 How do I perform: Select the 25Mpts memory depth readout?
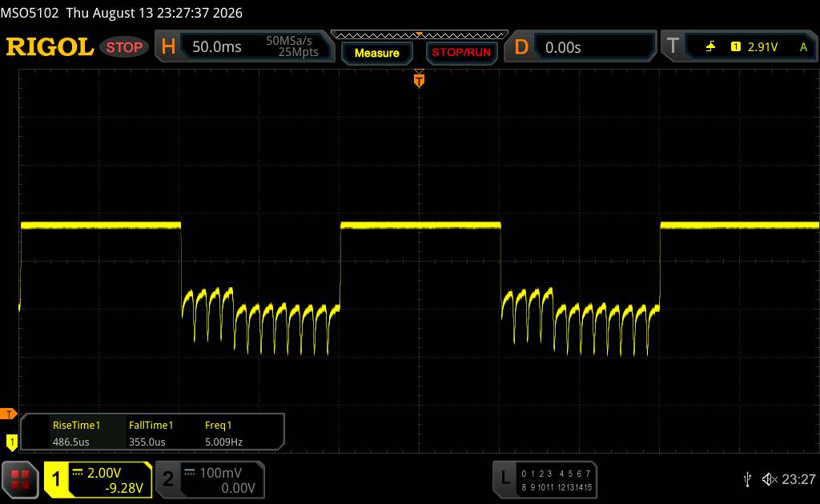coord(298,52)
